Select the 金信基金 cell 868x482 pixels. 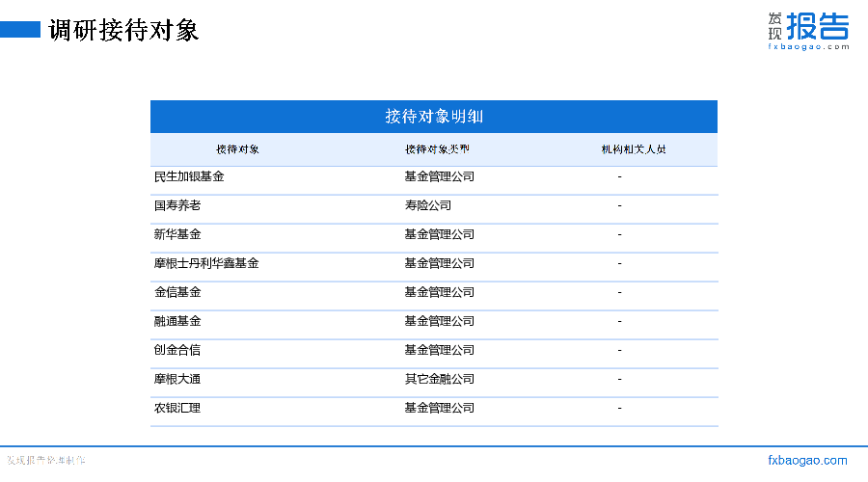coord(177,292)
